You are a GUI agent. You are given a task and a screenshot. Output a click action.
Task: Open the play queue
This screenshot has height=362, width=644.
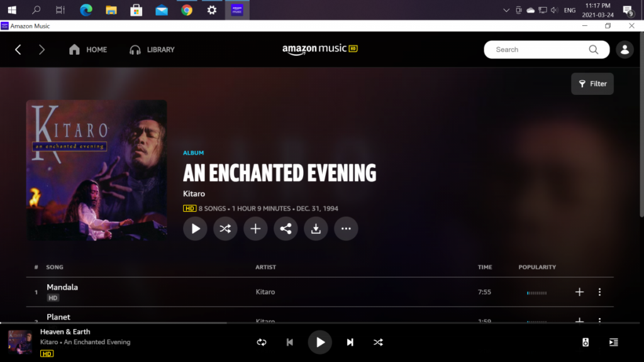614,343
